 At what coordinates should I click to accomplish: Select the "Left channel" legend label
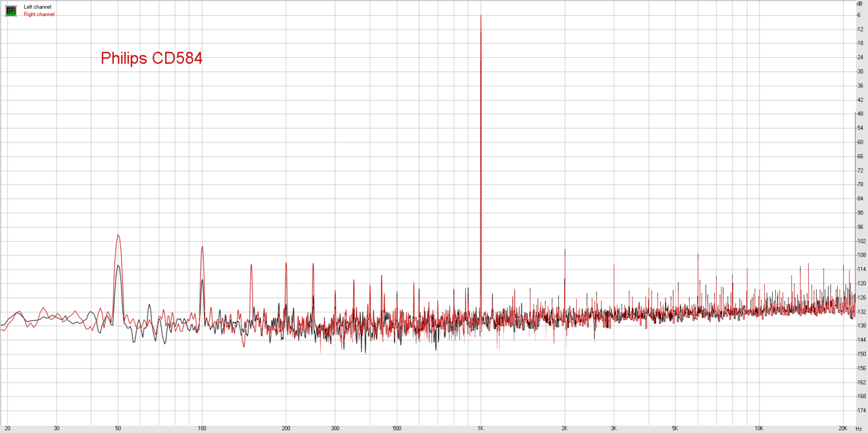pos(37,7)
